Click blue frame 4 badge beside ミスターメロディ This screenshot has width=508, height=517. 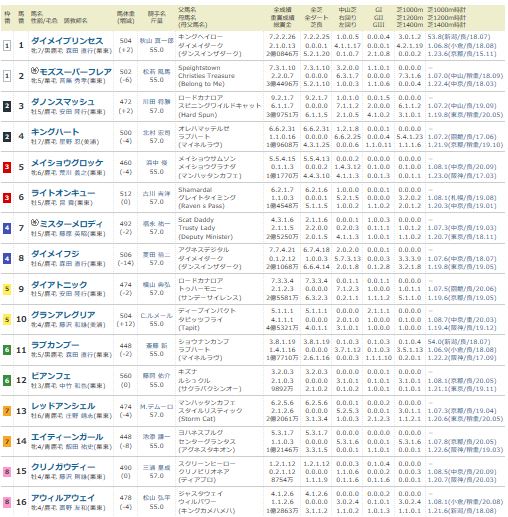click(7, 228)
